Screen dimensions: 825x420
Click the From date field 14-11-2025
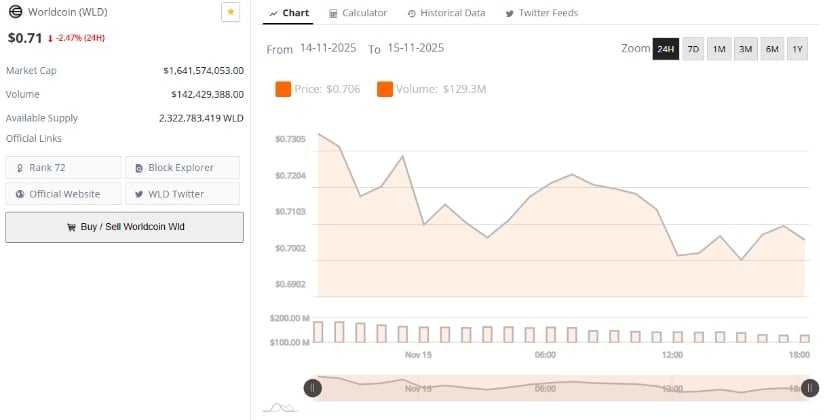point(330,48)
